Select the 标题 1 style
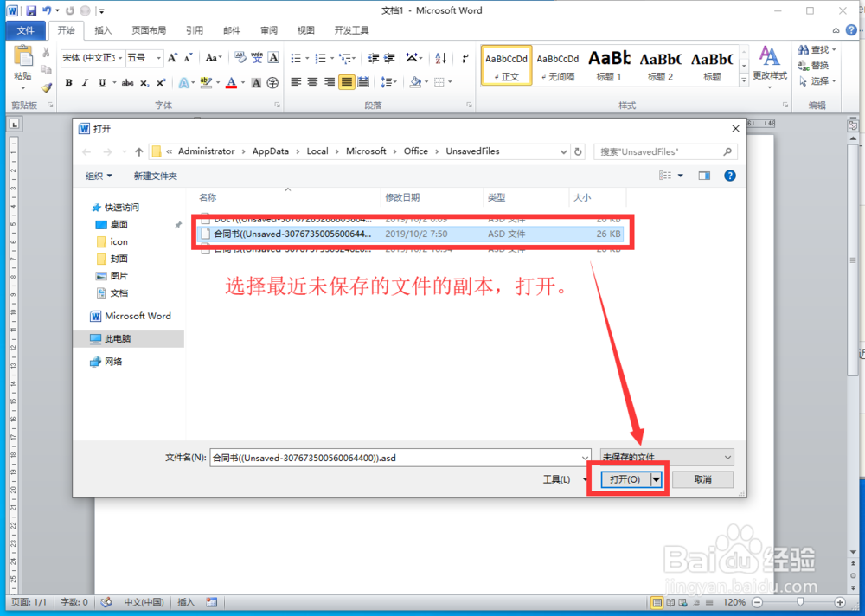This screenshot has height=616, width=865. click(x=609, y=65)
